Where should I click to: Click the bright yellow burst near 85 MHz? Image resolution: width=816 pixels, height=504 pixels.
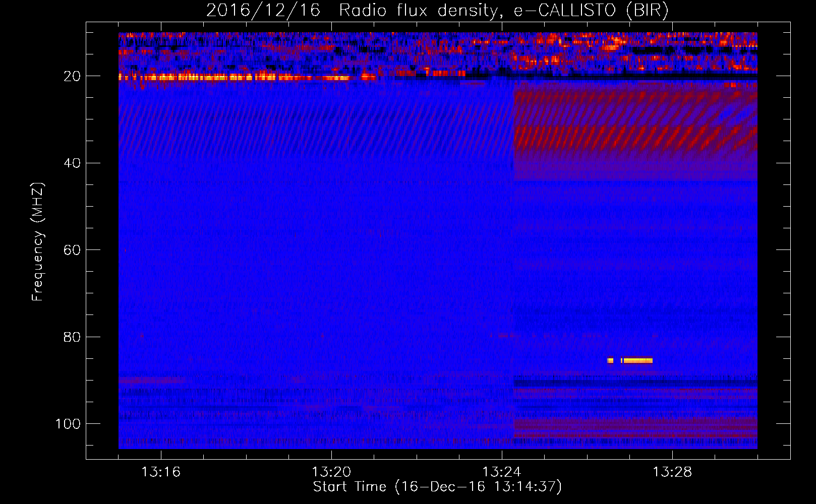pos(630,360)
